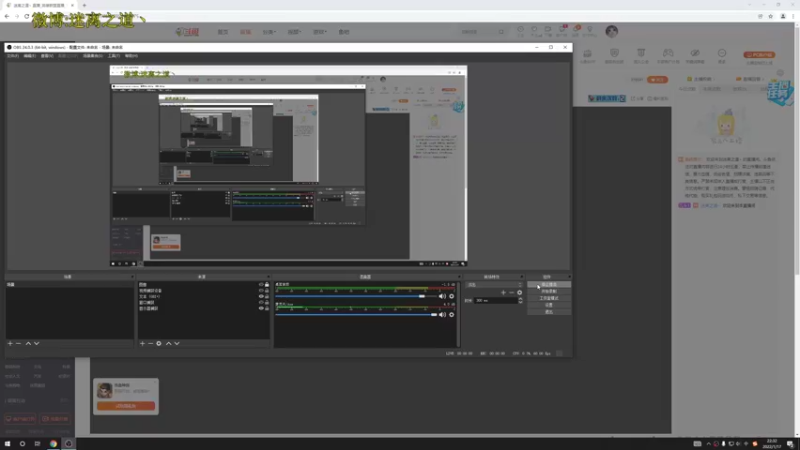Open the Windows Start menu
Image resolution: width=800 pixels, height=450 pixels.
click(x=7, y=443)
